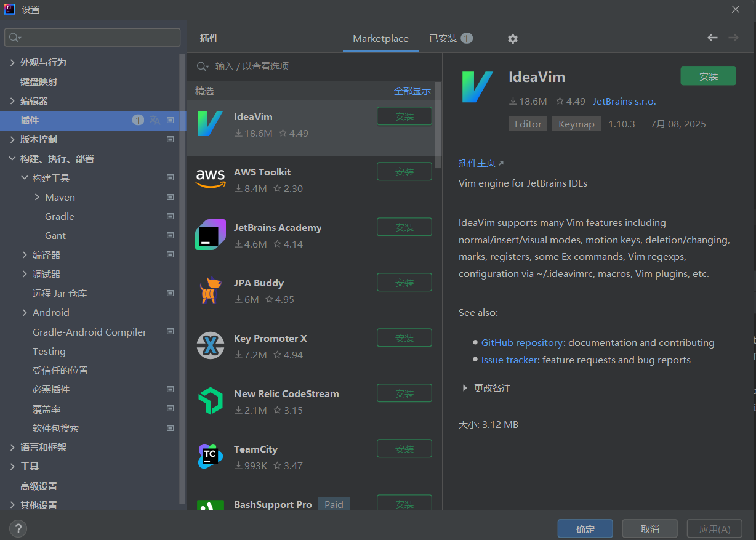756x540 pixels.
Task: Navigate forward with right arrow
Action: (733, 38)
